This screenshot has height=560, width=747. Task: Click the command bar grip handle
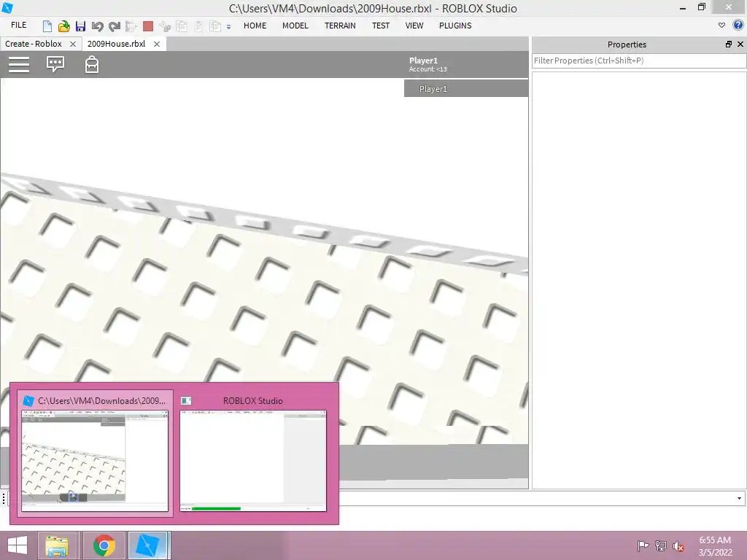click(x=4, y=498)
